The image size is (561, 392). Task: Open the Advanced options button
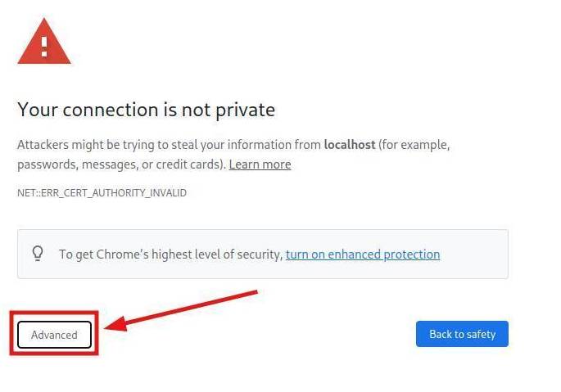pos(54,335)
